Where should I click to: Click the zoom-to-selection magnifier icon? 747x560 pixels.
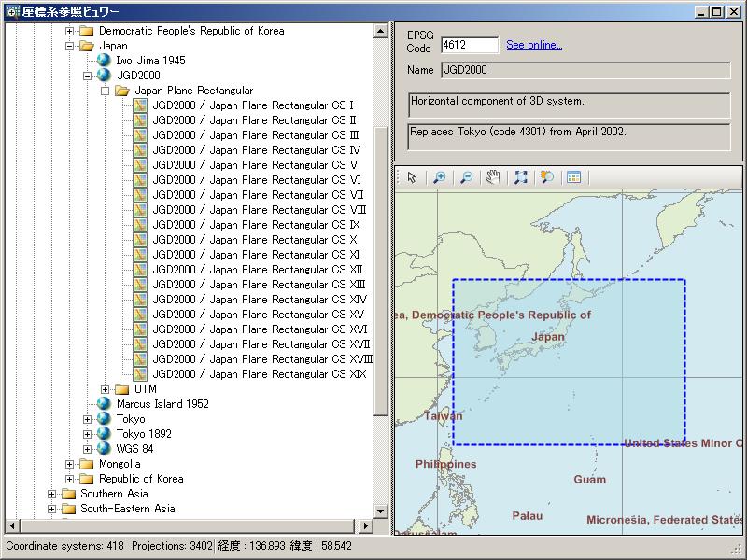point(547,177)
